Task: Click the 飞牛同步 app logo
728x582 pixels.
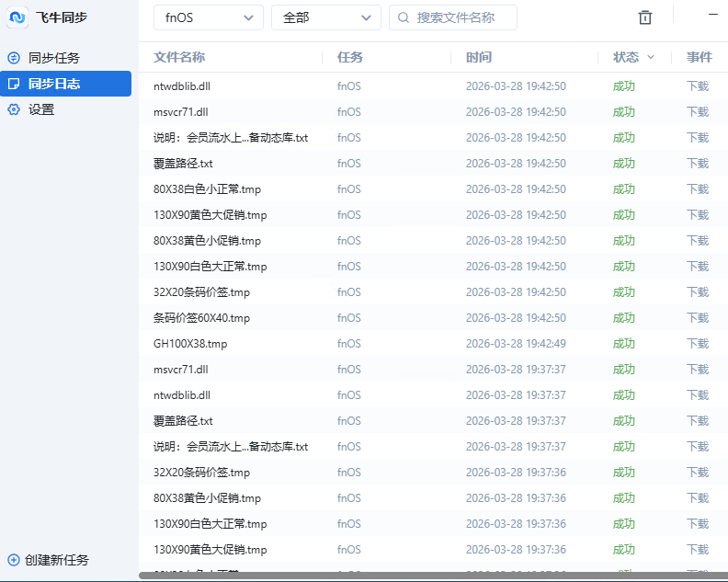Action: click(x=17, y=17)
